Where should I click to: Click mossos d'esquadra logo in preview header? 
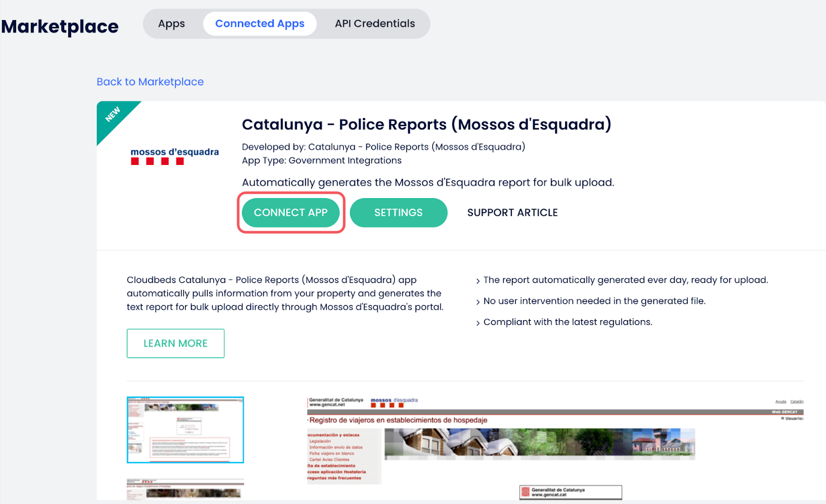pos(394,402)
